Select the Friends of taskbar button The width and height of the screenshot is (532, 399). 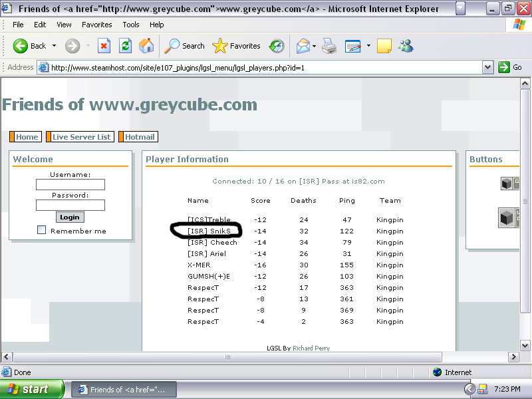point(124,390)
